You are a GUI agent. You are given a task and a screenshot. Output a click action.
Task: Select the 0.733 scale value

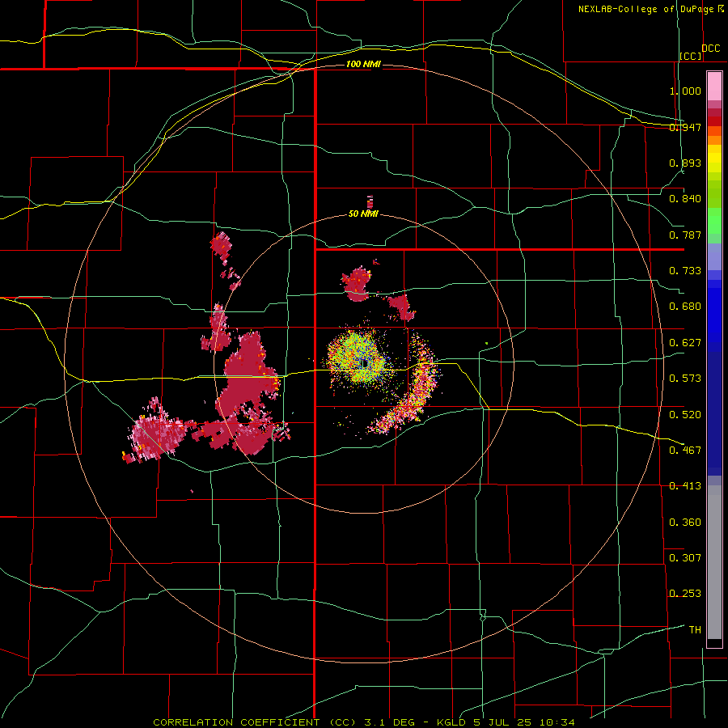pos(685,271)
